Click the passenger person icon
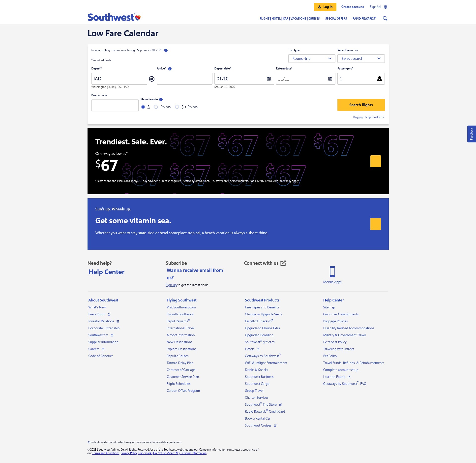Viewport: 476px width, 463px height. [379, 79]
